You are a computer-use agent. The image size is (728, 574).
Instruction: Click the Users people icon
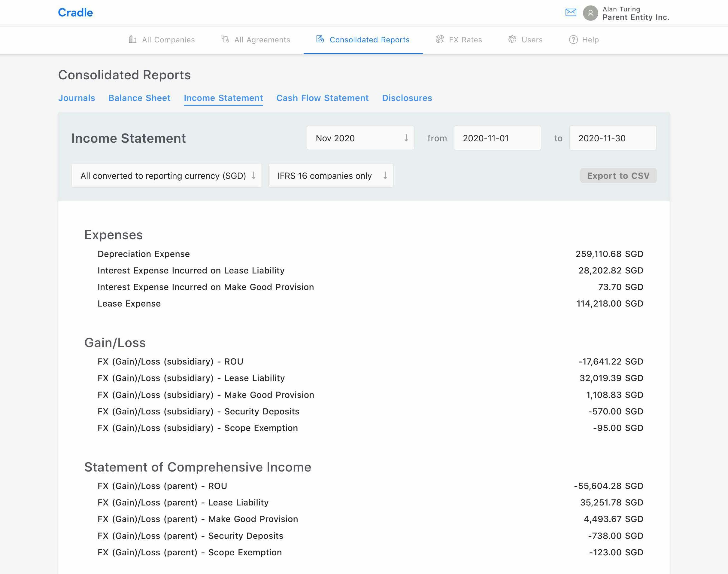coord(512,40)
